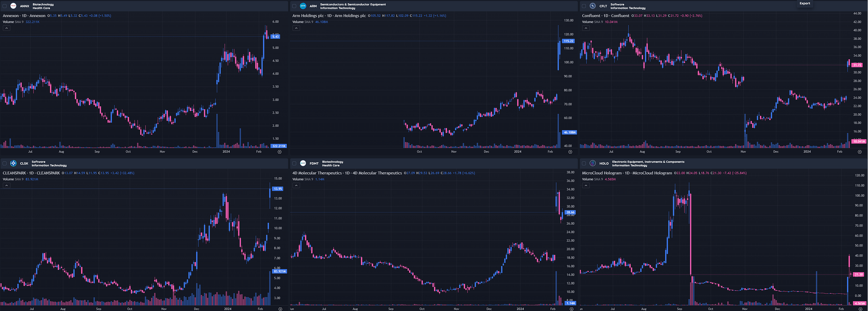Screen dimensions: 868x311
Task: Click the 31.72 current price label on Confluent chart
Action: (857, 65)
